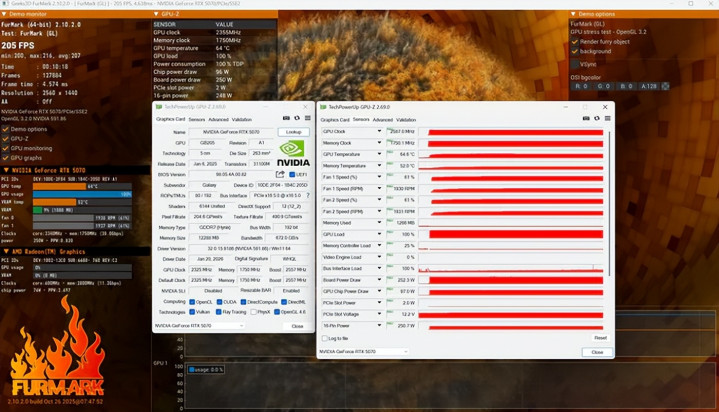Open Validation tab in left GPU-Z window
Viewport: 719px width, 412px height.
pos(242,119)
